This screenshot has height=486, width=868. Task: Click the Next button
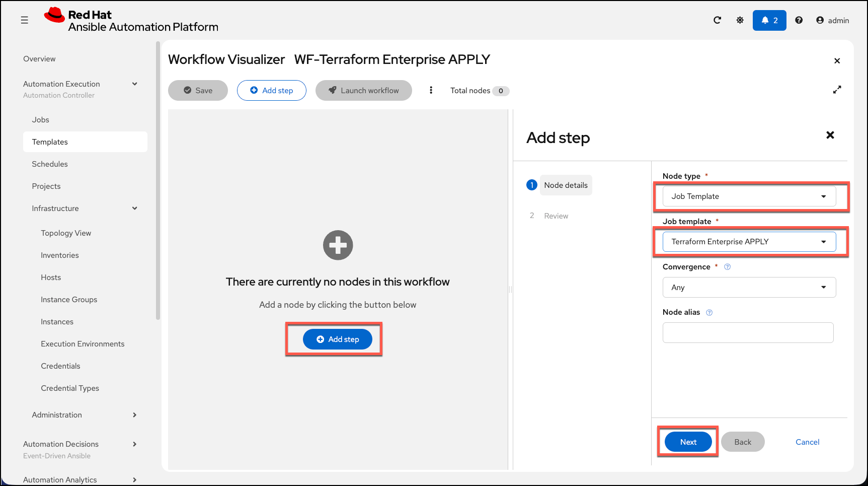[688, 442]
